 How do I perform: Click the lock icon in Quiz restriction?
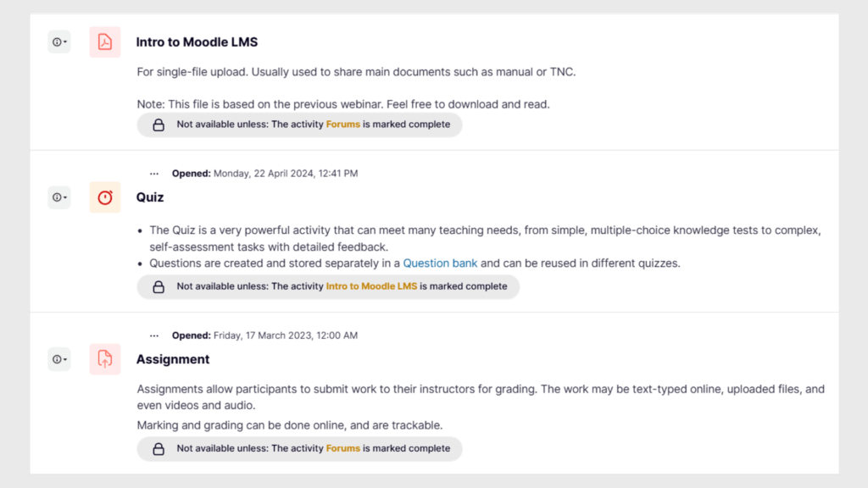[159, 286]
